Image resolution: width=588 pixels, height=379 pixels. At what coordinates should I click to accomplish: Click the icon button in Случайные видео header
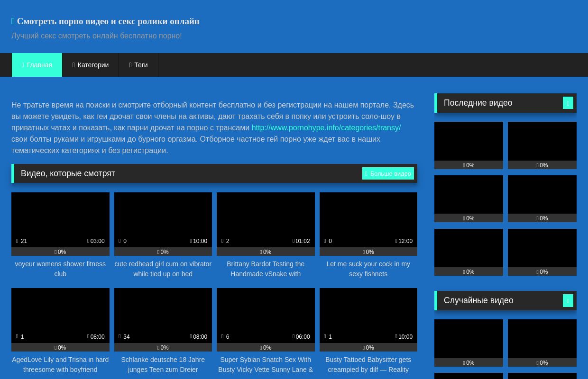click(x=568, y=300)
